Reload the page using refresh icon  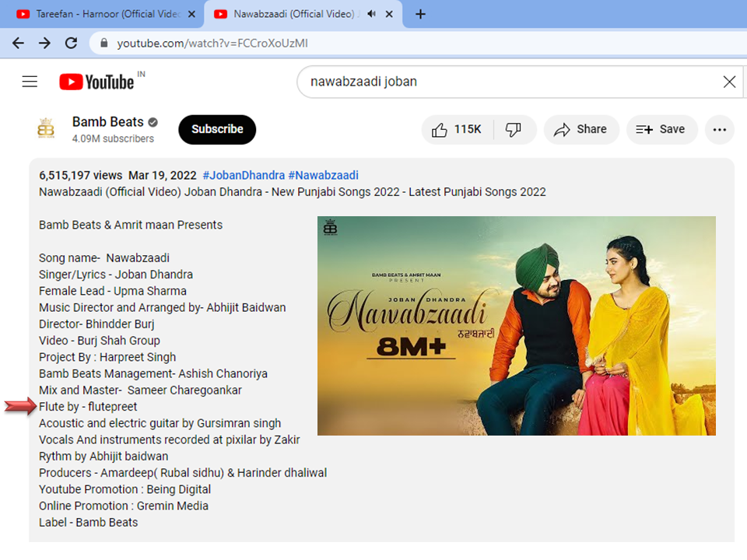(71, 44)
